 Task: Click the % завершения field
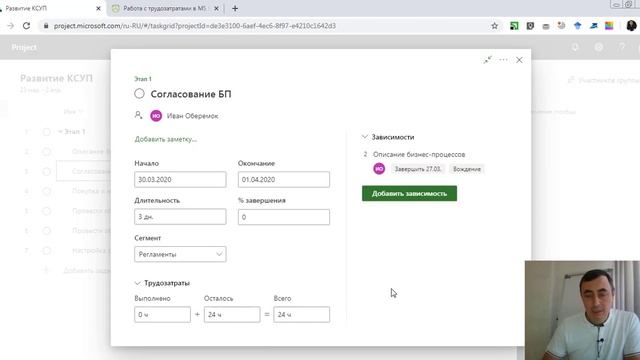pyautogui.click(x=284, y=217)
